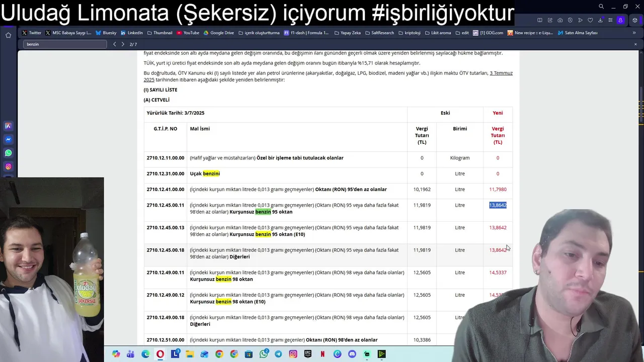
Task: Open the MSC Babaya Saygı bookmark
Action: click(68, 33)
